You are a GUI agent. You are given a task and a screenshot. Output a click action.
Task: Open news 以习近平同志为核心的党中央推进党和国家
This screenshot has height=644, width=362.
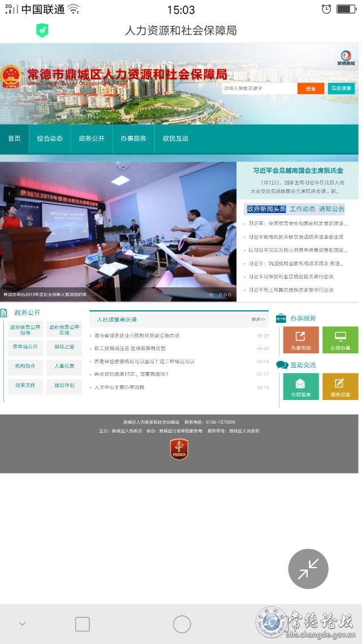pyautogui.click(x=298, y=250)
